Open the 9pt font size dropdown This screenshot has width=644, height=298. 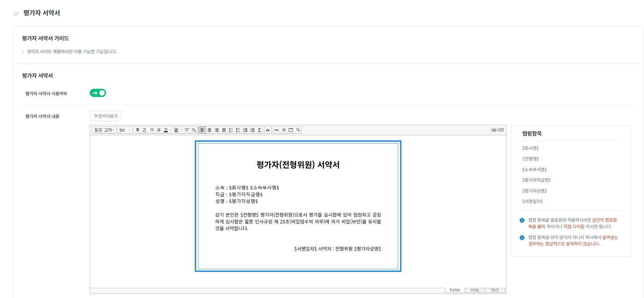pyautogui.click(x=125, y=130)
